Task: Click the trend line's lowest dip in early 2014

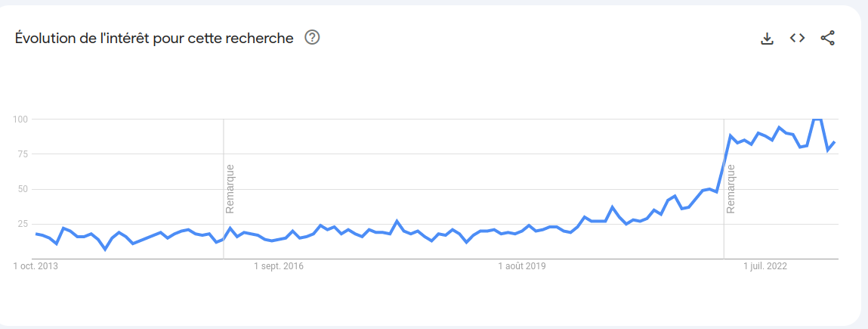Action: [x=105, y=249]
